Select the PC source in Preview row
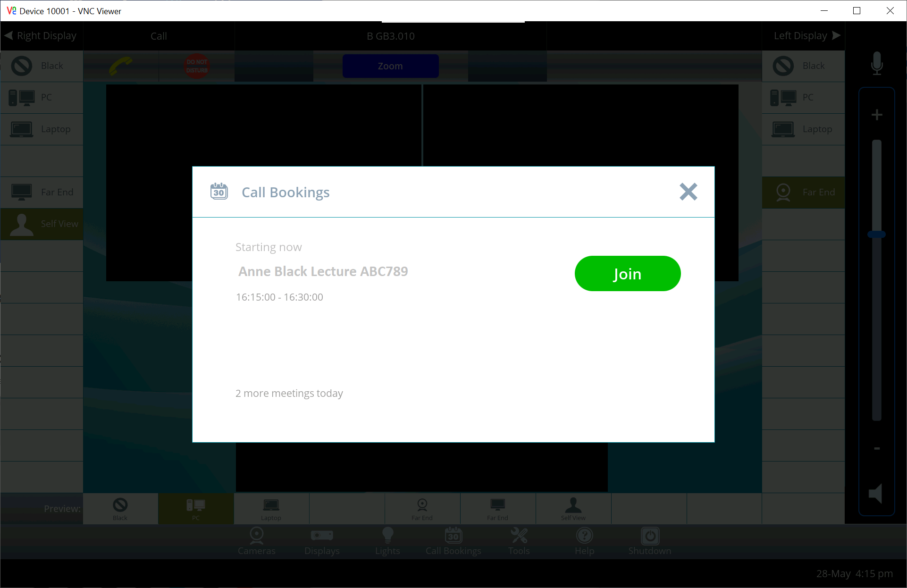The width and height of the screenshot is (907, 588). [196, 509]
